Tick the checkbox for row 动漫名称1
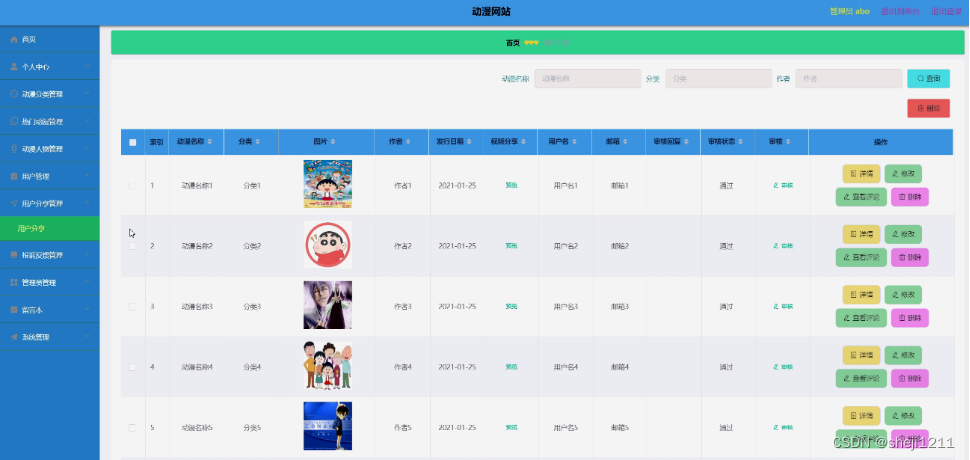Screen dimensions: 970x460 132,185
